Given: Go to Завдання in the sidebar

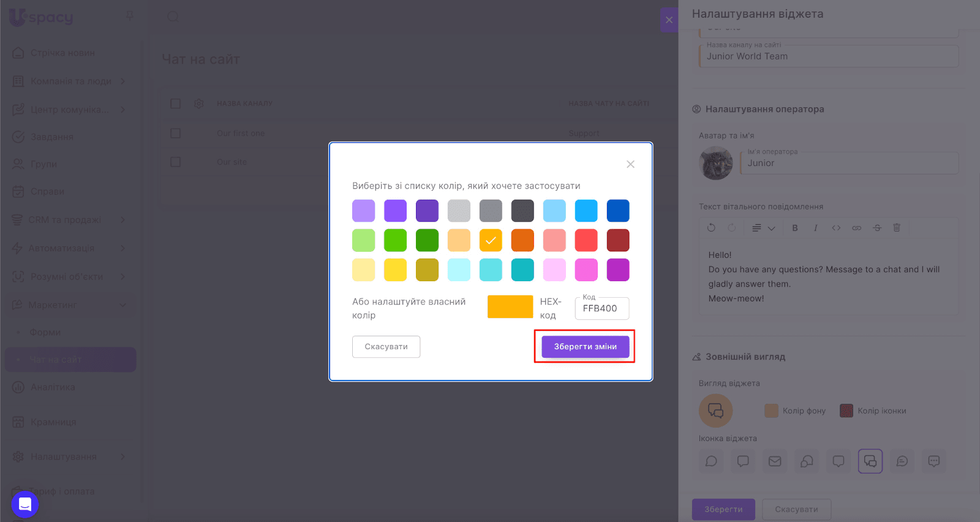Looking at the screenshot, I should (x=51, y=137).
